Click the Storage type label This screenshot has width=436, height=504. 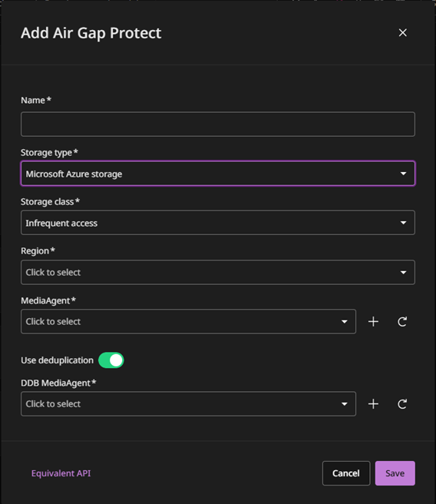[x=49, y=152]
